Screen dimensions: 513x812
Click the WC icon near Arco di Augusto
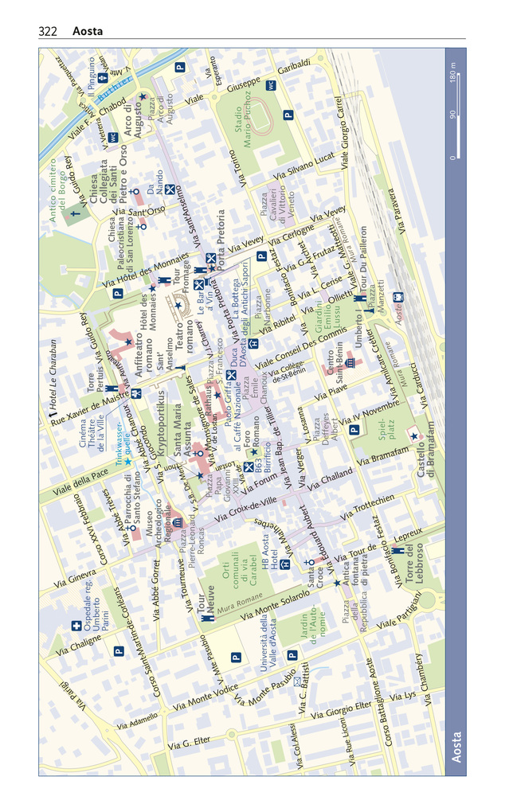point(113,137)
